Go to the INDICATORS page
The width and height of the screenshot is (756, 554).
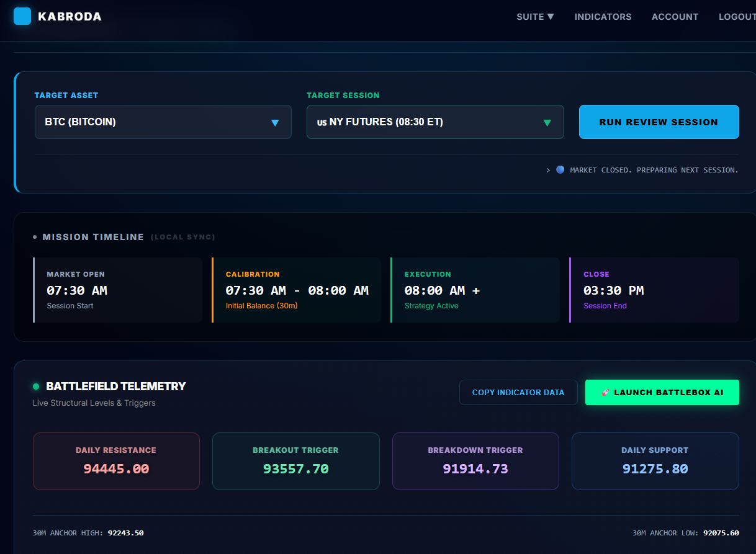point(603,17)
